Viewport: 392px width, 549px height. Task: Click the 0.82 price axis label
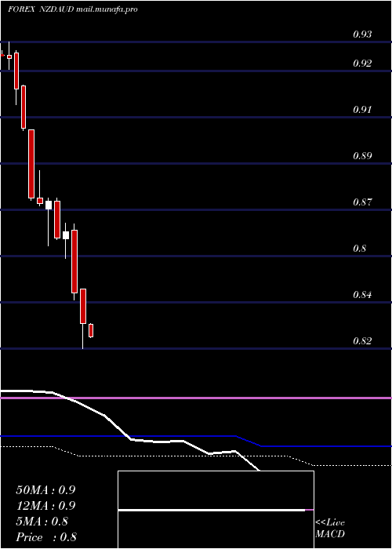(x=362, y=340)
